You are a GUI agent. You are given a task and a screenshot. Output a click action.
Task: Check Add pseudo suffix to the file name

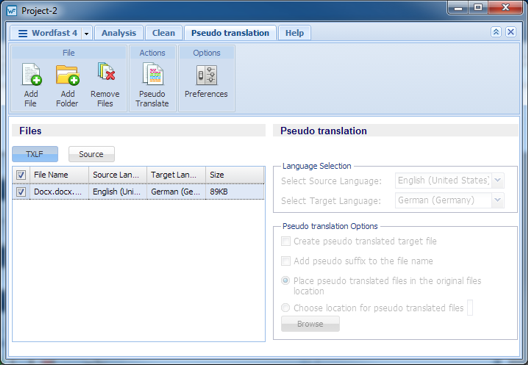tap(286, 261)
